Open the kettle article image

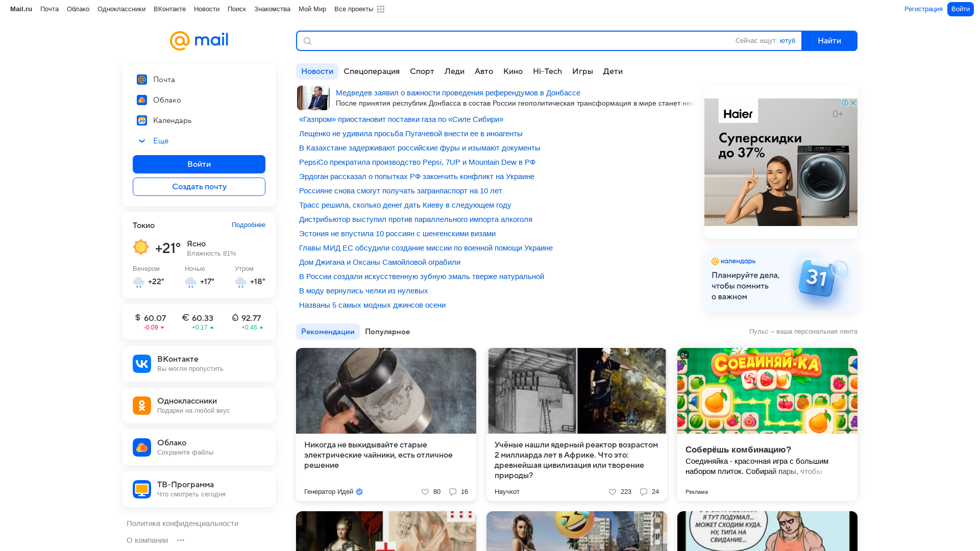pos(386,391)
